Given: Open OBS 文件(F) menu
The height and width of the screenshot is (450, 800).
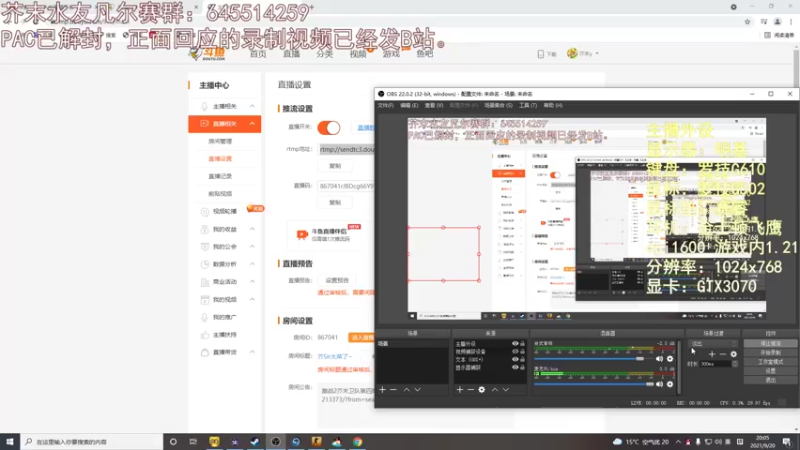Looking at the screenshot, I should [x=386, y=106].
